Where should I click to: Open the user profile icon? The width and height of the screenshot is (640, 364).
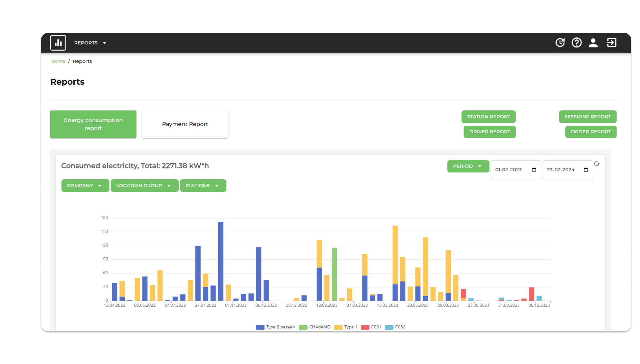click(x=593, y=42)
